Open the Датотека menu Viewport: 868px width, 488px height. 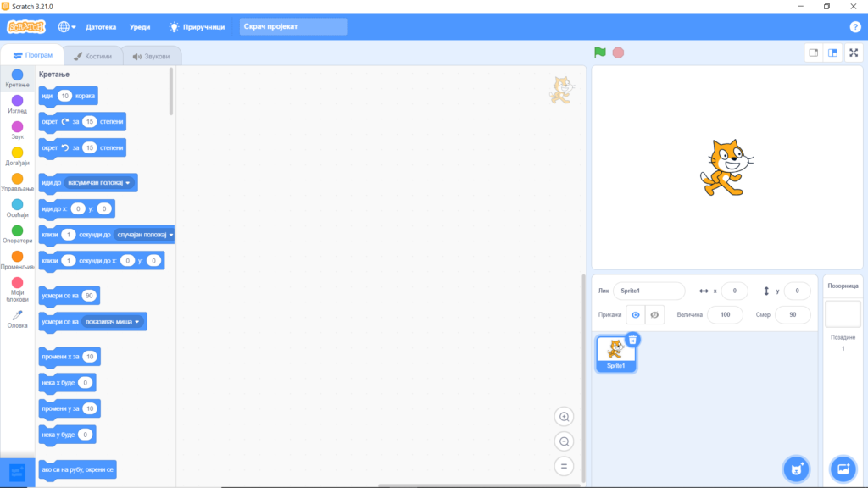click(x=101, y=26)
